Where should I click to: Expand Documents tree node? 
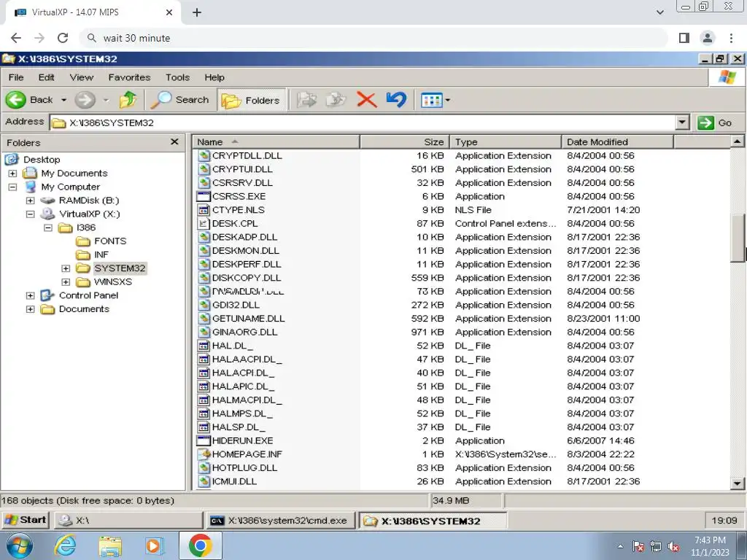(30, 309)
